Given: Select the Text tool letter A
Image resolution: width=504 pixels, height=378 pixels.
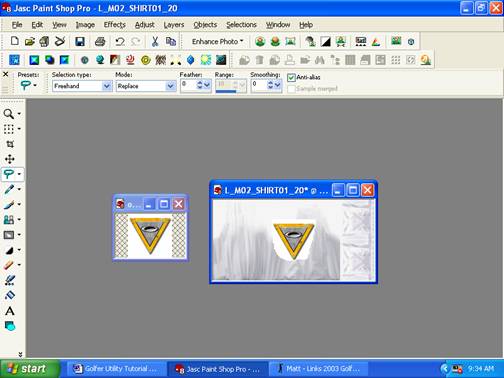Looking at the screenshot, I should pos(10,311).
